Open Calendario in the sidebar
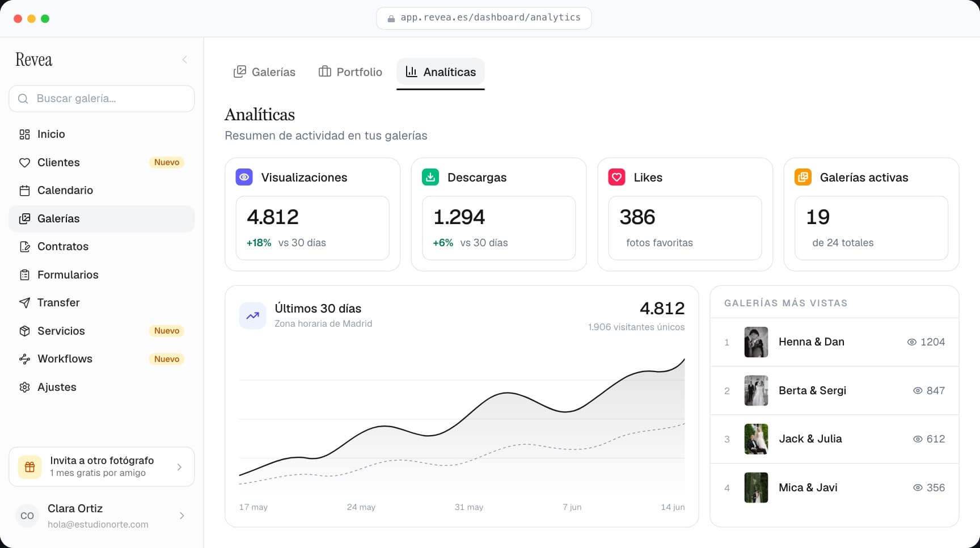Image resolution: width=980 pixels, height=548 pixels. pyautogui.click(x=102, y=191)
